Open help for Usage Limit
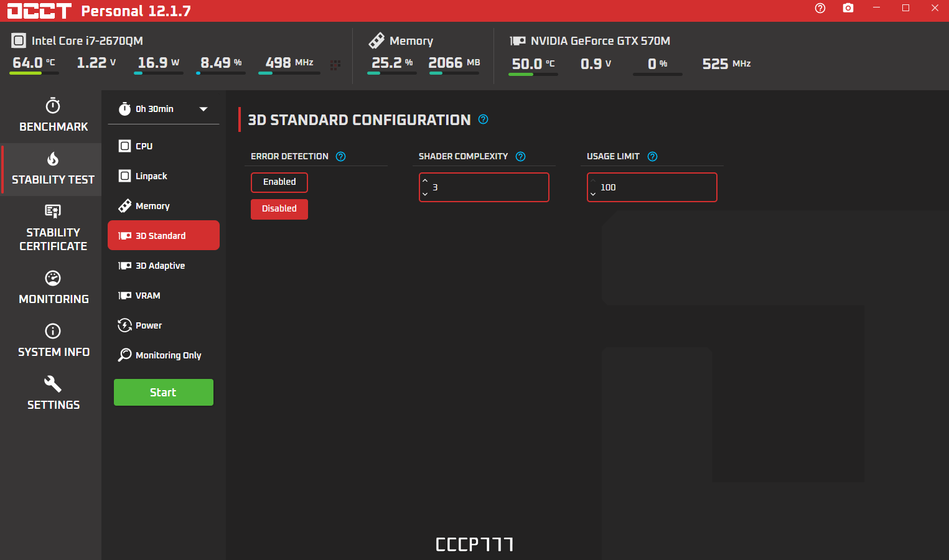949x560 pixels. (652, 157)
